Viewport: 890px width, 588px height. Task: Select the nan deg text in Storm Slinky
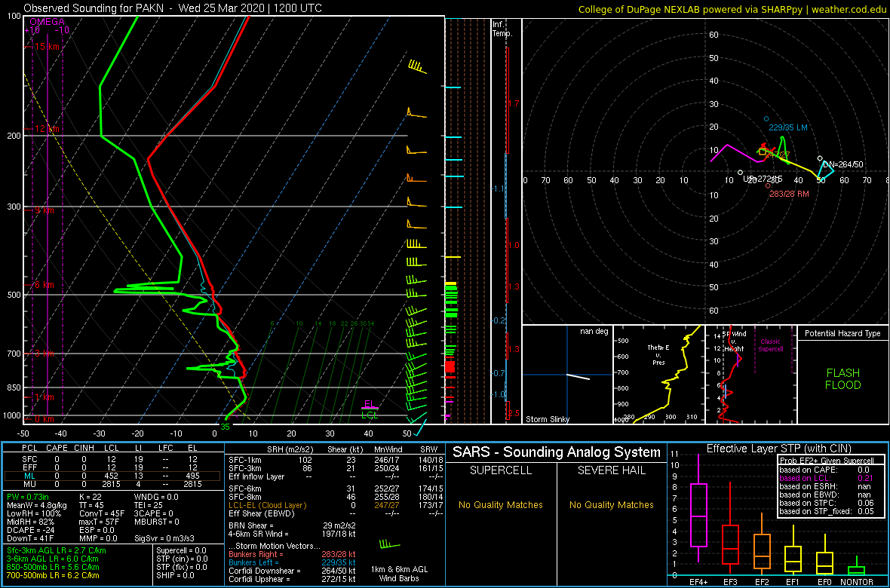tap(593, 332)
